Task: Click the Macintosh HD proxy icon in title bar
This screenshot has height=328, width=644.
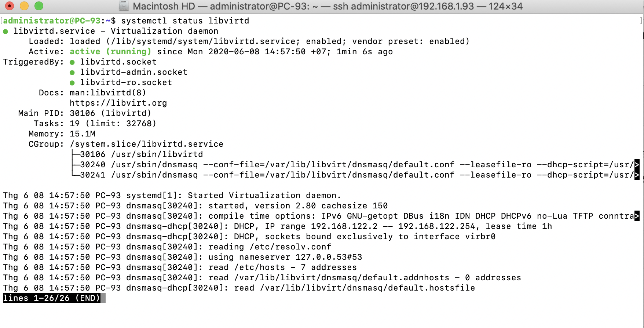Action: (x=124, y=6)
